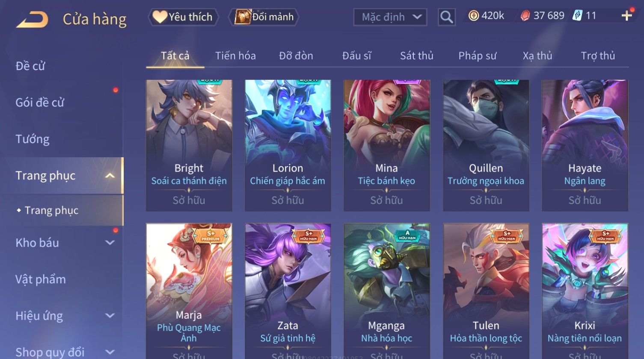The height and width of the screenshot is (359, 644).
Task: Expand the Hiệu ứng sidebar section
Action: 110,316
